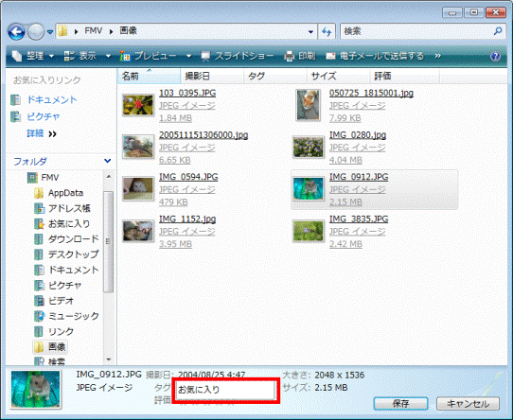The image size is (513, 420).
Task: Select the 103_0395.JPG thumbnail
Action: click(x=138, y=105)
